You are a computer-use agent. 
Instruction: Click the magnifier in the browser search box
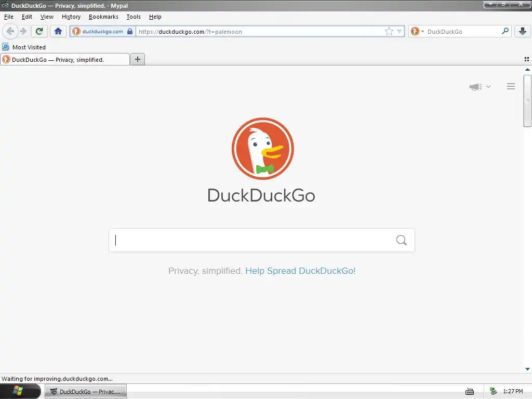pos(505,31)
